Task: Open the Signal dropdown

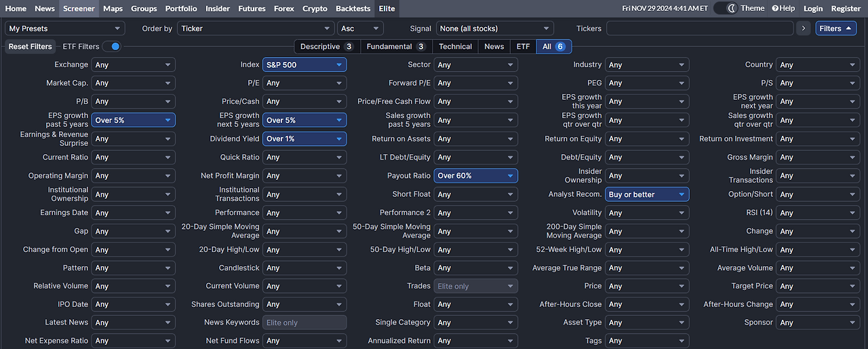Action: click(x=494, y=29)
